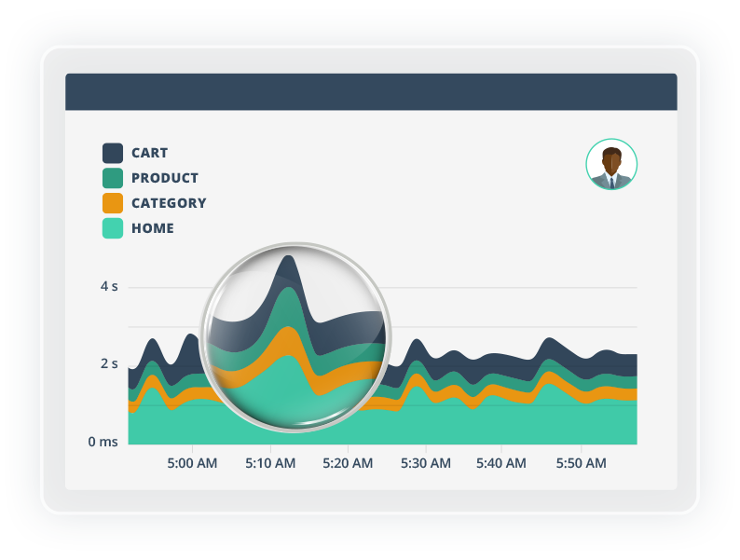Image resolution: width=740 pixels, height=560 pixels.
Task: Select the HOME legend label
Action: click(152, 228)
